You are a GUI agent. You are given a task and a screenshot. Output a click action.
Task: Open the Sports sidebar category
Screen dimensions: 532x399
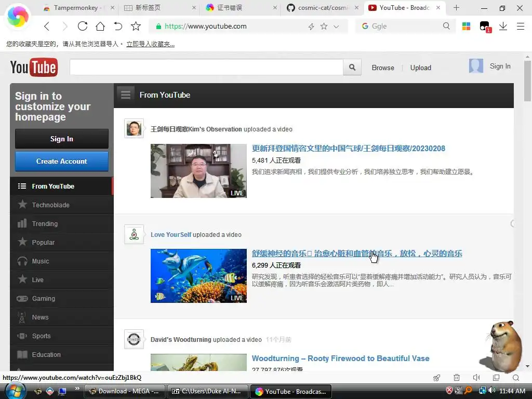tap(62, 336)
